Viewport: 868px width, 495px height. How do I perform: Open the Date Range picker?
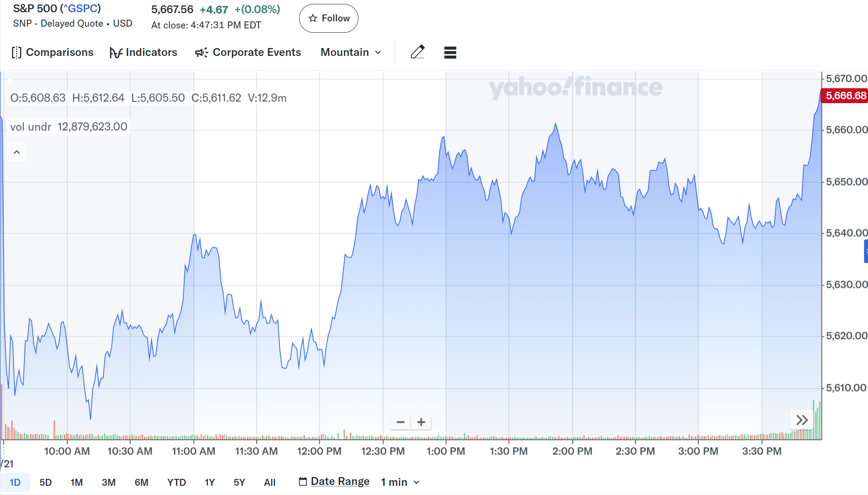(x=334, y=481)
